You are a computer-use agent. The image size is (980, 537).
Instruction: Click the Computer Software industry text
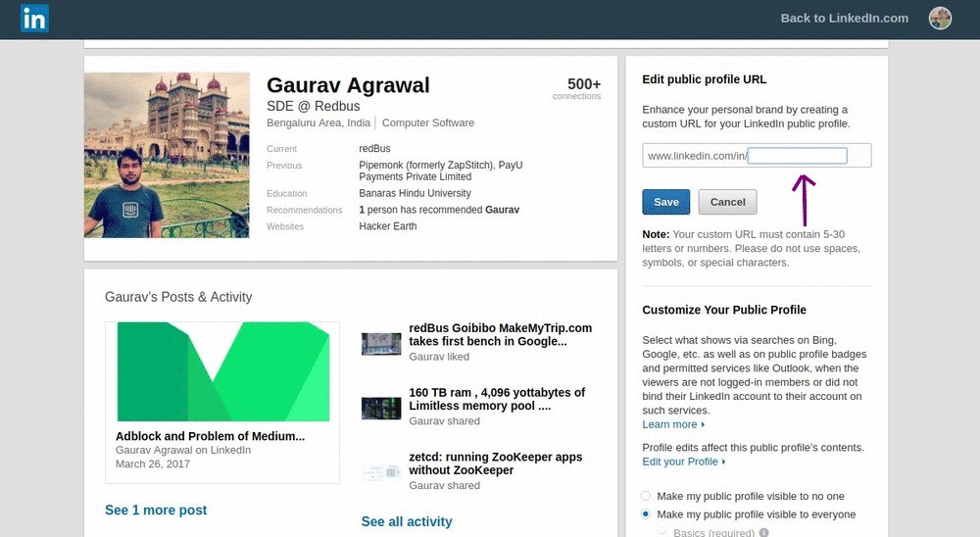tap(428, 122)
